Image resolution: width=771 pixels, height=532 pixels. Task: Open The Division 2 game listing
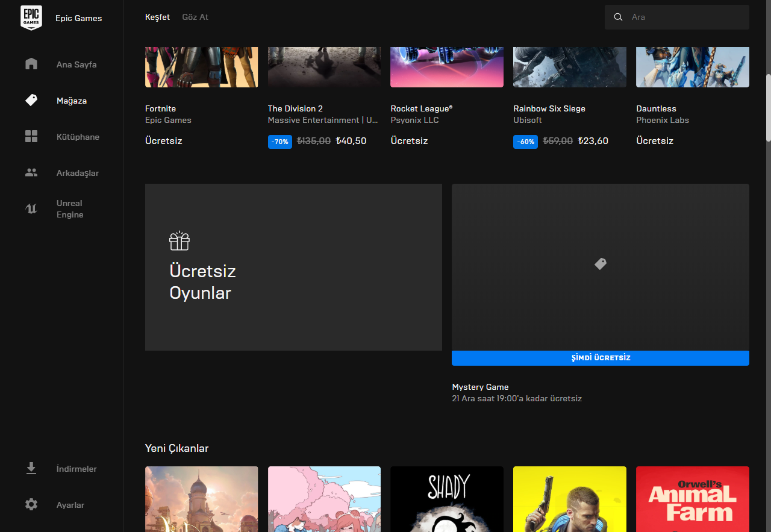[295, 108]
